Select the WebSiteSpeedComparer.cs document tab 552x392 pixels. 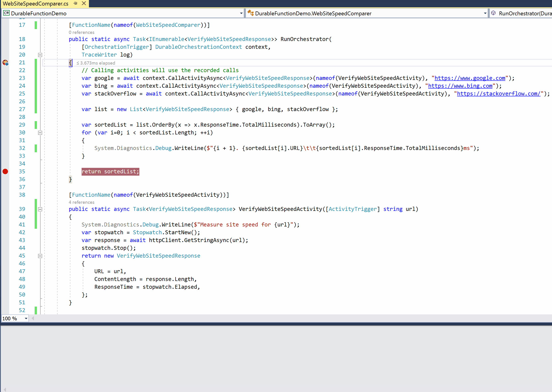[36, 4]
